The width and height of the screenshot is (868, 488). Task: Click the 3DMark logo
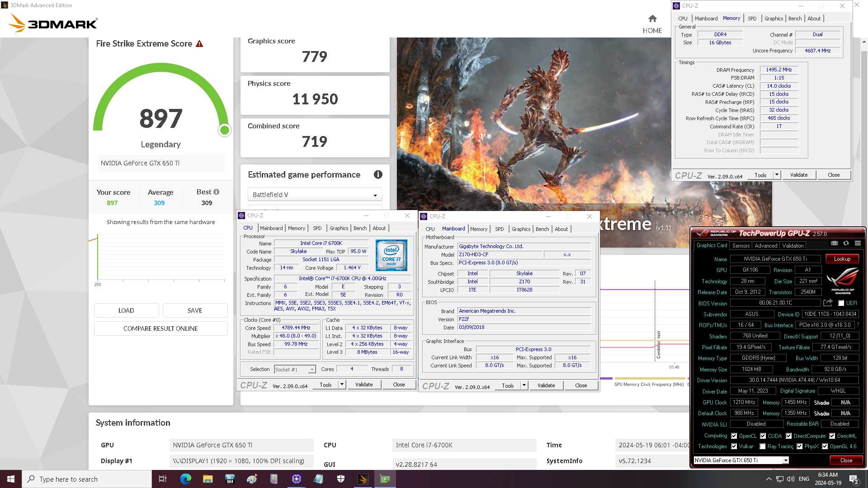coord(53,23)
